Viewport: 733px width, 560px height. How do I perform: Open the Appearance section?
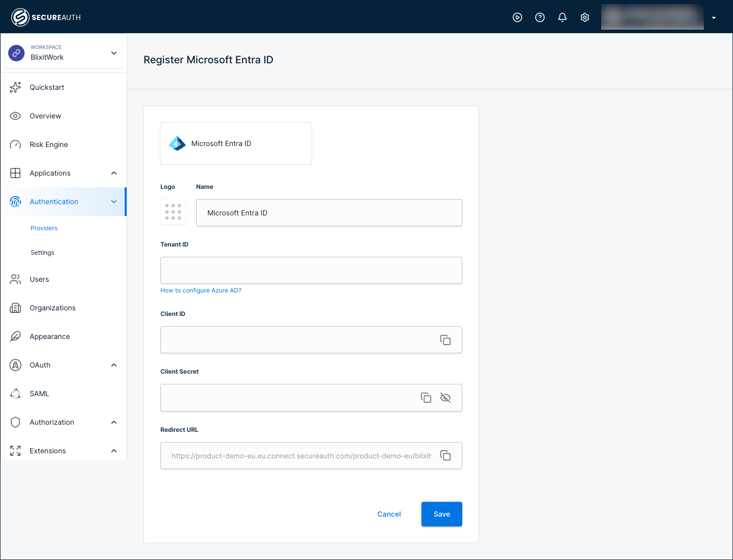coord(64,336)
